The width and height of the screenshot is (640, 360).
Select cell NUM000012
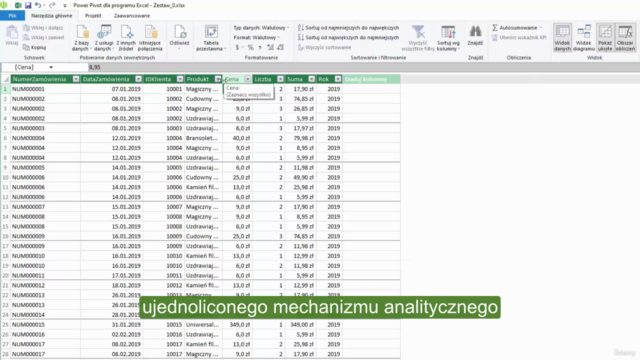click(45, 285)
